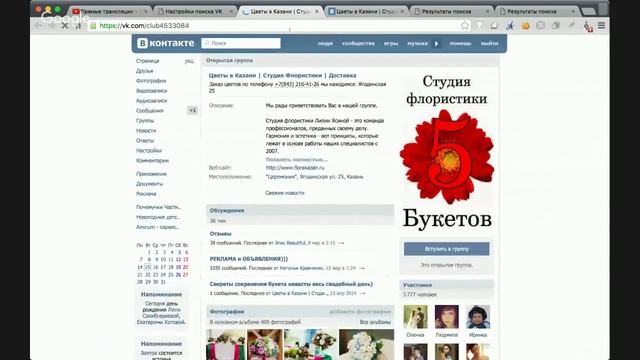Open игры in the header menu
Image resolution: width=640 pixels, height=360 pixels.
pyautogui.click(x=391, y=43)
